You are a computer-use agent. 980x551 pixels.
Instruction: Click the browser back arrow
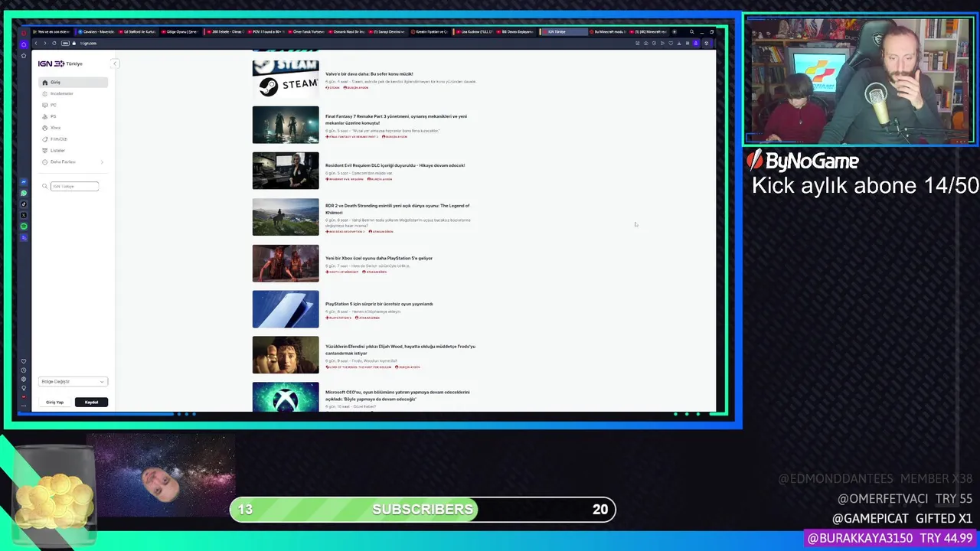click(x=36, y=43)
